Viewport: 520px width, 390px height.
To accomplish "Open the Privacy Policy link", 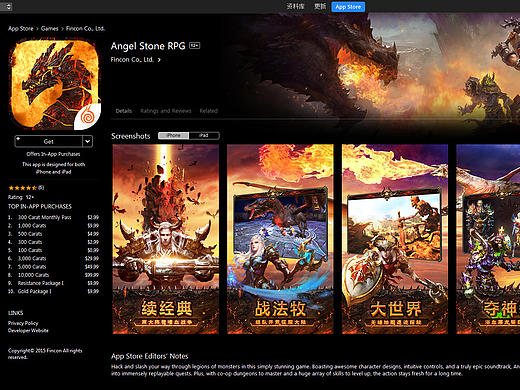I will pyautogui.click(x=23, y=323).
